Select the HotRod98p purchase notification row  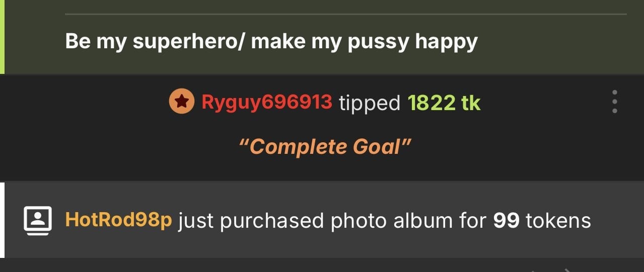pos(324,220)
